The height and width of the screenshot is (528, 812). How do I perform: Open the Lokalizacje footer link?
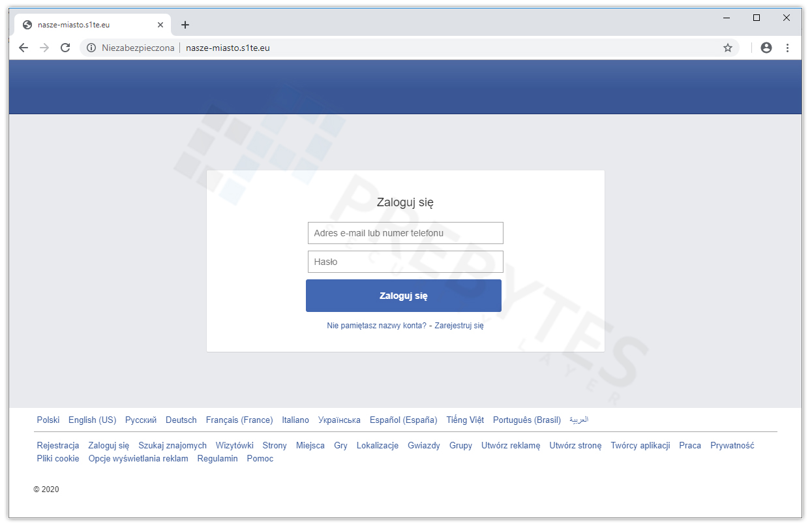pos(378,446)
